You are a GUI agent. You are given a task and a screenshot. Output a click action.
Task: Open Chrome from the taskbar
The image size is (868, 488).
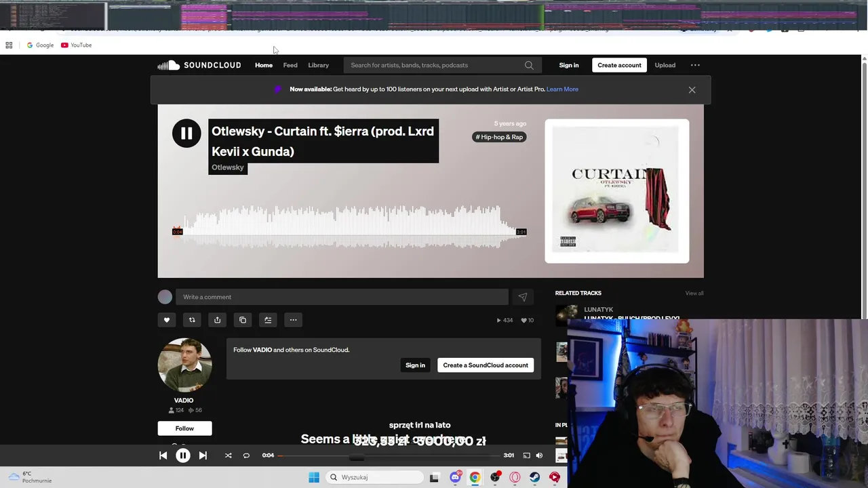tap(475, 477)
